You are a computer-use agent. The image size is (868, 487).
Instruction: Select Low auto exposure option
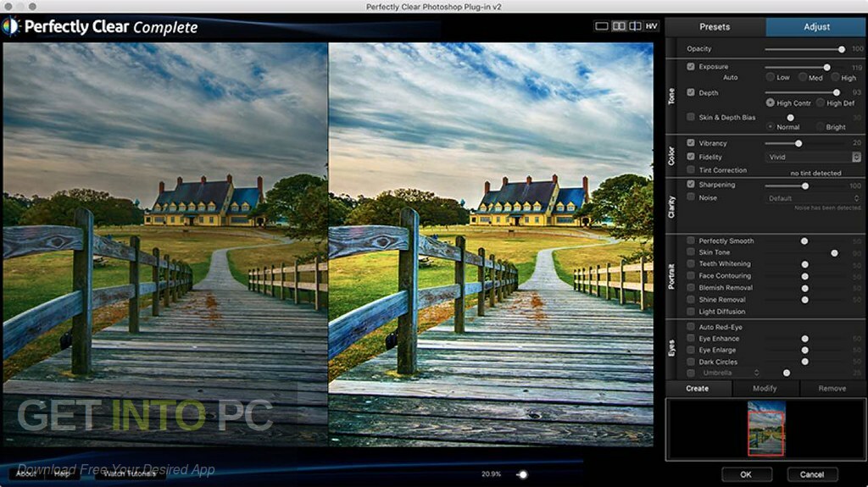pos(770,77)
